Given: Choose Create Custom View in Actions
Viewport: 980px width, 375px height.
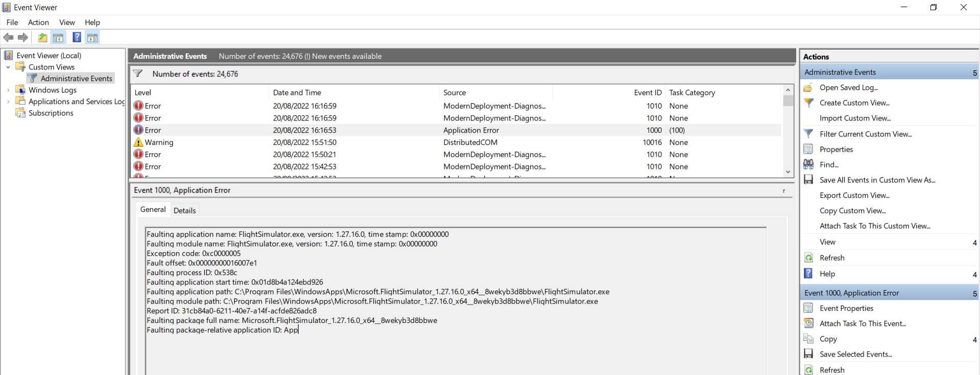Looking at the screenshot, I should coord(854,103).
